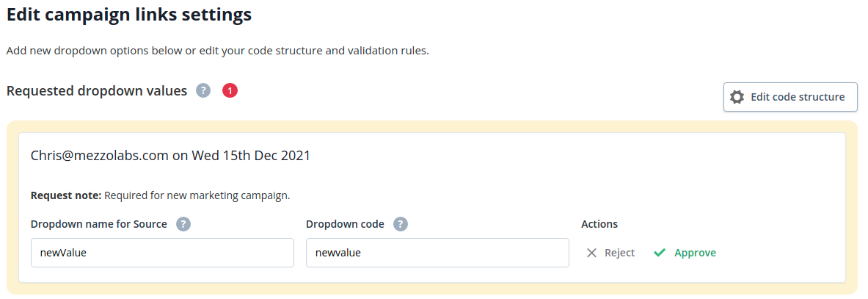This screenshot has width=868, height=299.
Task: Click the gear icon in Edit code structure
Action: pyautogui.click(x=737, y=97)
